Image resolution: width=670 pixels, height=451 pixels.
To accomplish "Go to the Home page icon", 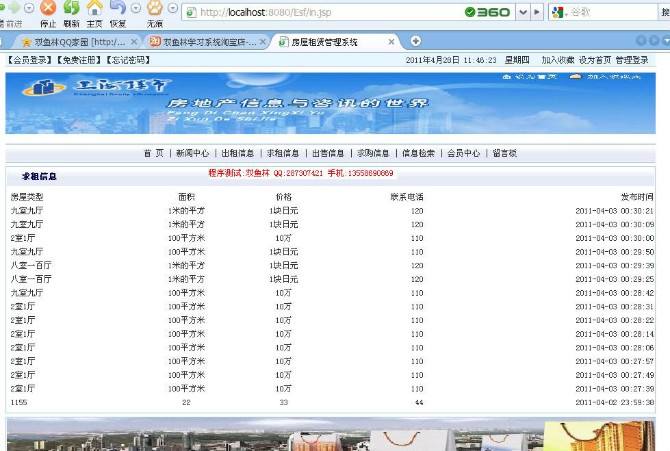I will point(94,8).
